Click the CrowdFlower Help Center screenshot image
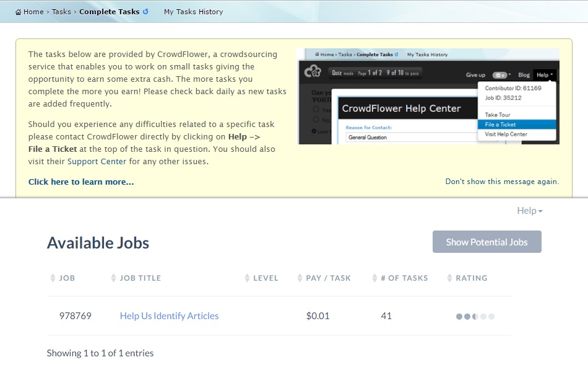The height and width of the screenshot is (378, 588). 428,97
